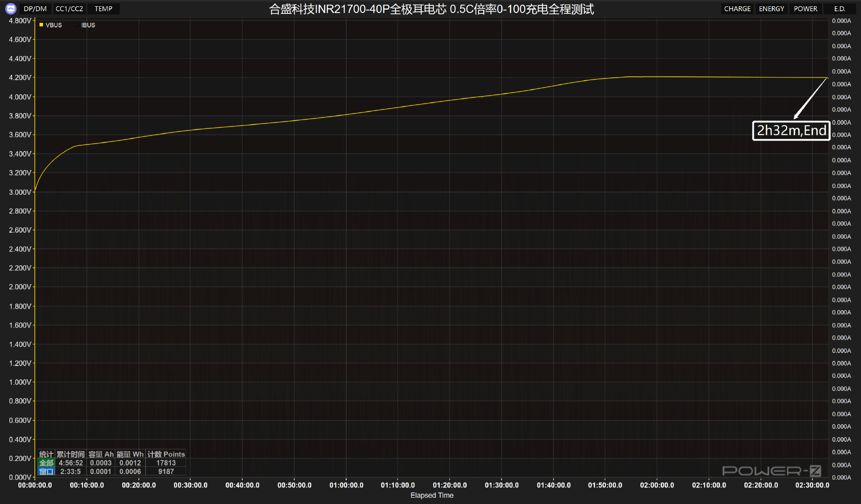Viewport: 861px width, 504px height.
Task: Open the E.D. view
Action: pos(839,9)
